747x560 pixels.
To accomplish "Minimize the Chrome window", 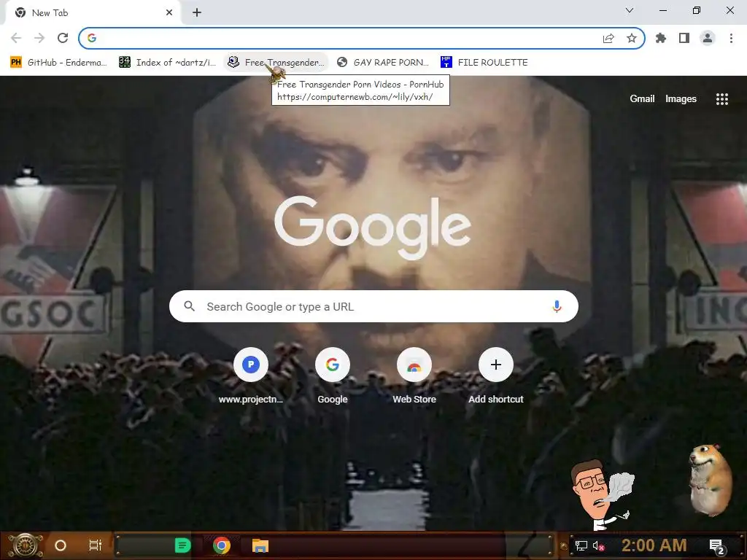I will (662, 10).
